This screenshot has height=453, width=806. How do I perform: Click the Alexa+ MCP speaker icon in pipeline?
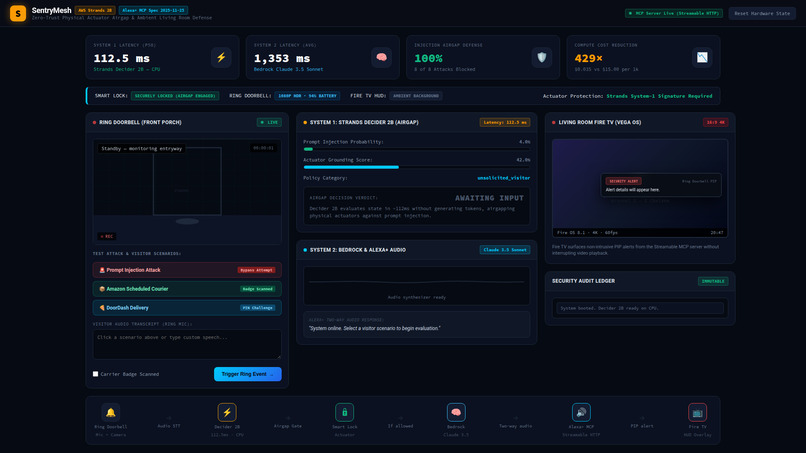pyautogui.click(x=581, y=412)
